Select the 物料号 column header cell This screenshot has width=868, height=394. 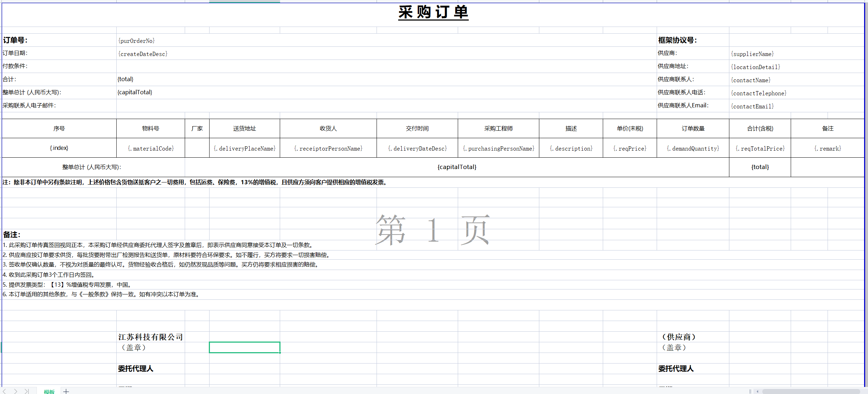pos(150,128)
